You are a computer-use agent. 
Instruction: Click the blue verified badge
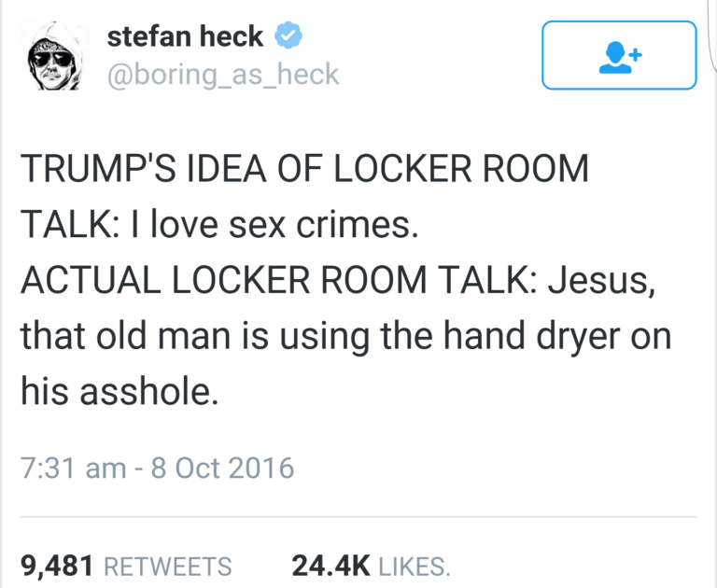[x=288, y=35]
